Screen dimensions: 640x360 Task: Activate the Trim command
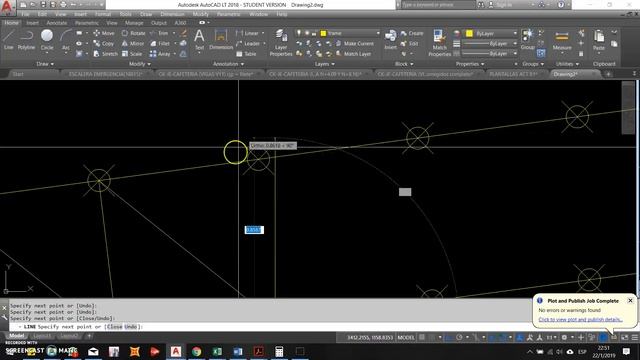(159, 33)
